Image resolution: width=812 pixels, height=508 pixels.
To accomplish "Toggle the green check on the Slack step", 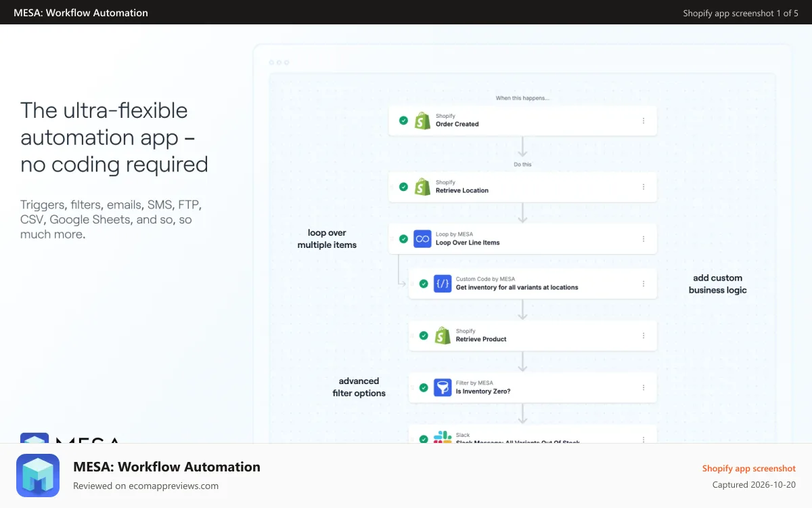I will tap(424, 439).
